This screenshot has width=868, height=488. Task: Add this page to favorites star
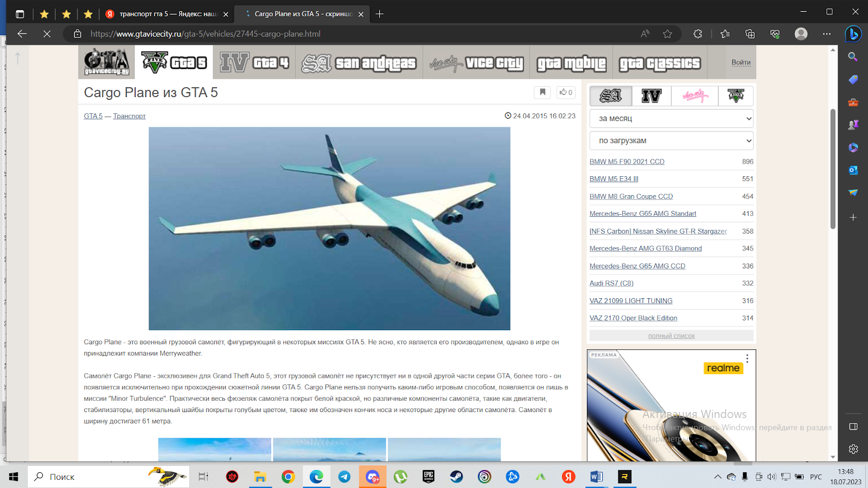(x=667, y=34)
